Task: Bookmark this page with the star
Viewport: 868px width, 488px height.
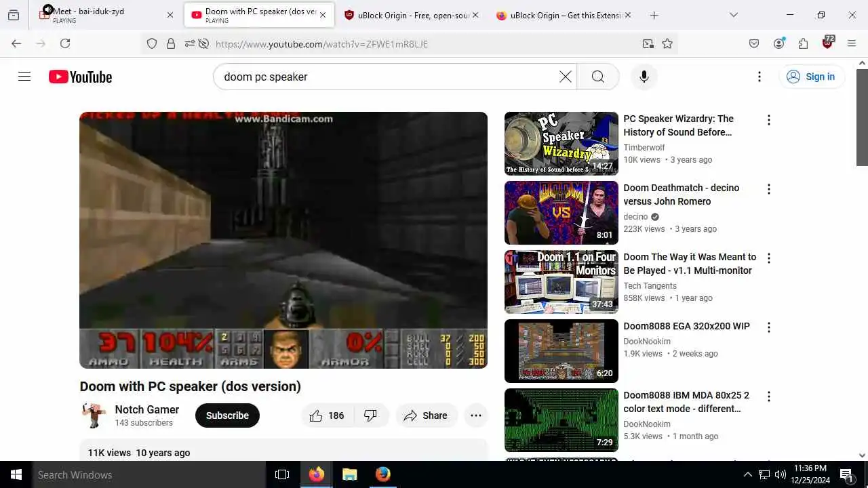Action: (x=667, y=43)
